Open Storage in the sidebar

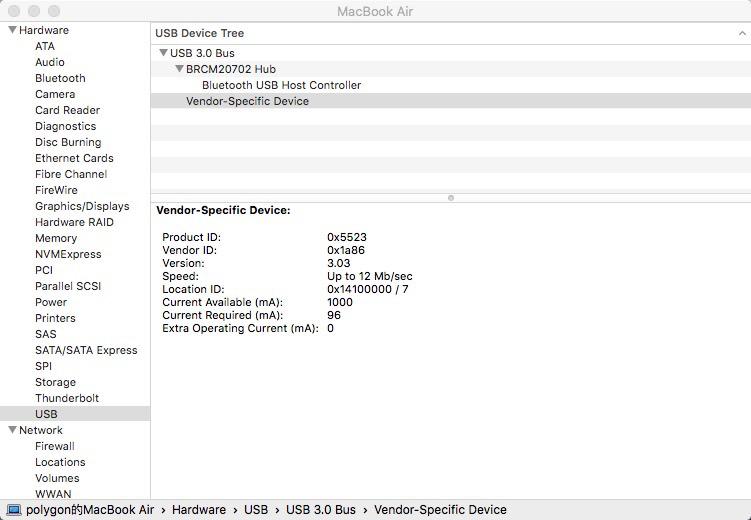tap(56, 382)
